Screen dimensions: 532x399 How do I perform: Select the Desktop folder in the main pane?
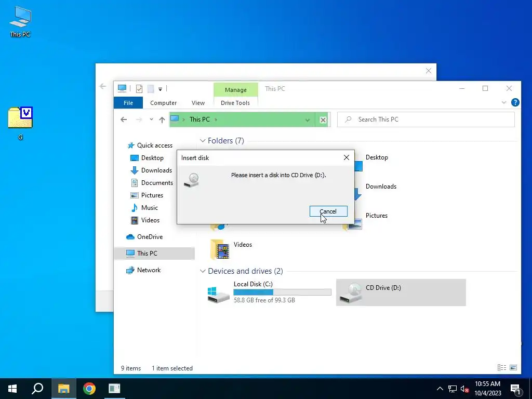(x=377, y=157)
